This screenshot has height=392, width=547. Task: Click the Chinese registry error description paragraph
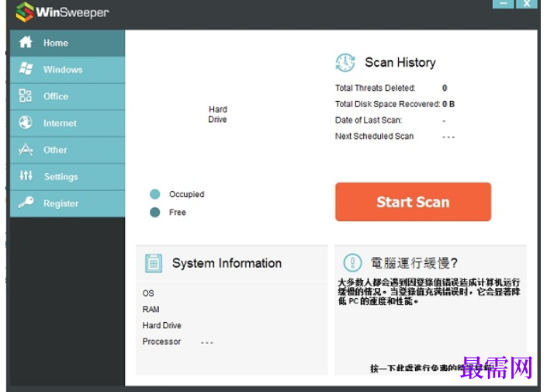429,291
